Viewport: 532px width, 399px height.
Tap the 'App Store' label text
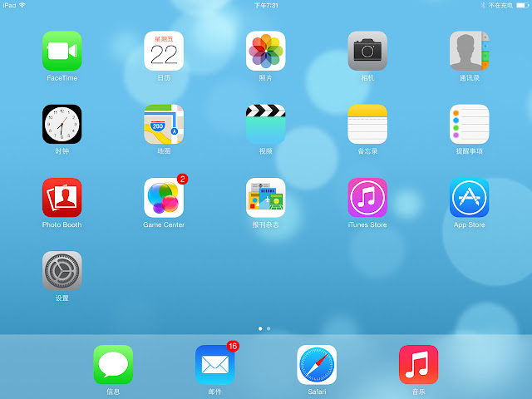tap(469, 224)
